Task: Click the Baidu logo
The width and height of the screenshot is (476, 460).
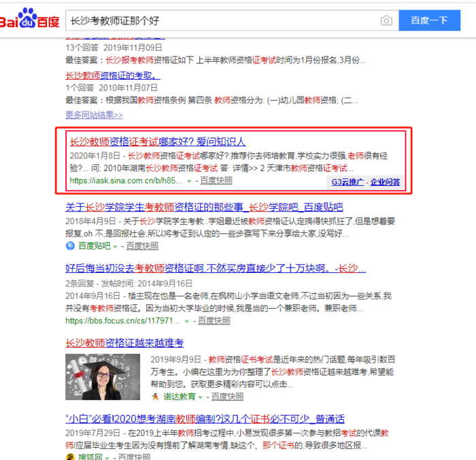Action: tap(29, 18)
